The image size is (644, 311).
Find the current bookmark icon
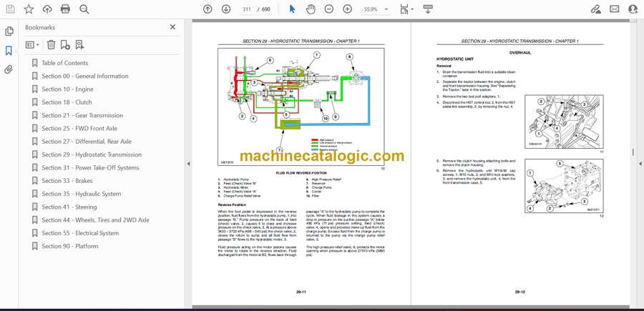(79, 45)
